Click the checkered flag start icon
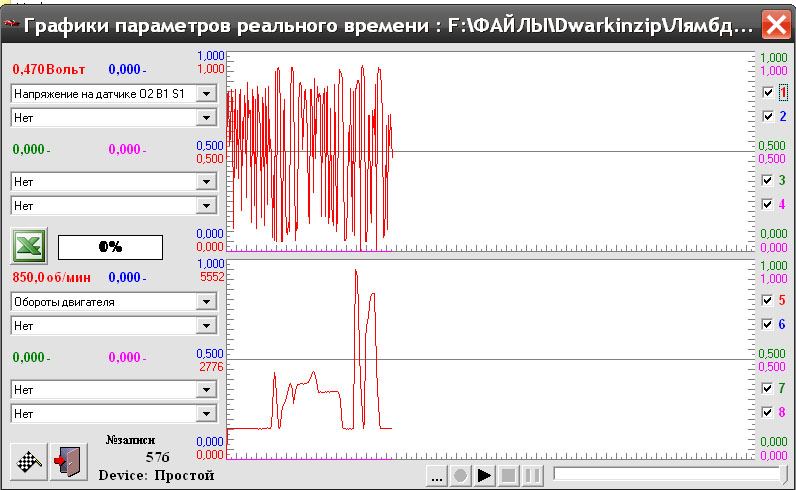 pos(29,462)
